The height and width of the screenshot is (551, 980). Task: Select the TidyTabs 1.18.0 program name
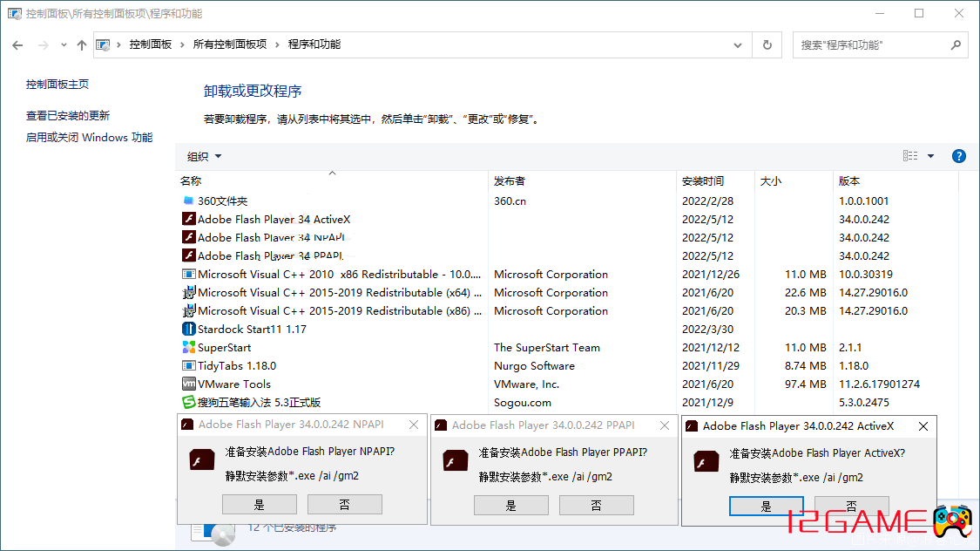237,366
